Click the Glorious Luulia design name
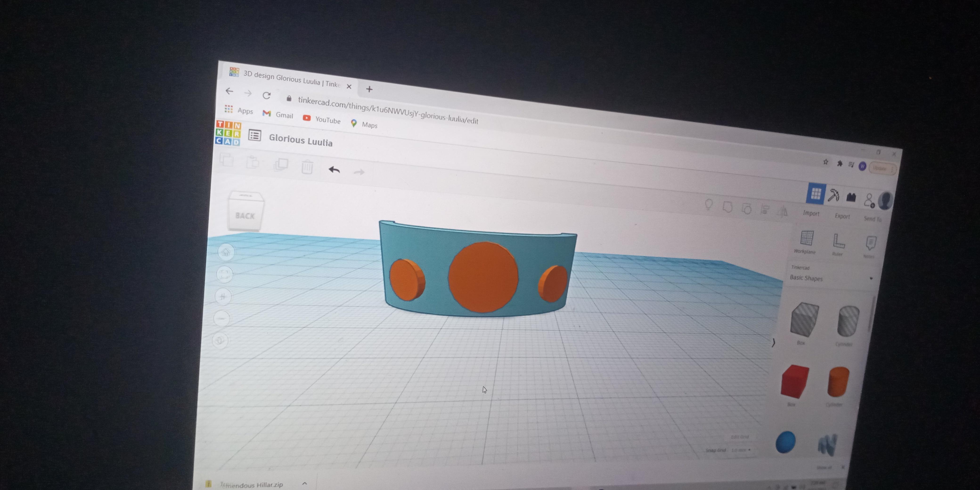This screenshot has width=980, height=490. click(301, 140)
